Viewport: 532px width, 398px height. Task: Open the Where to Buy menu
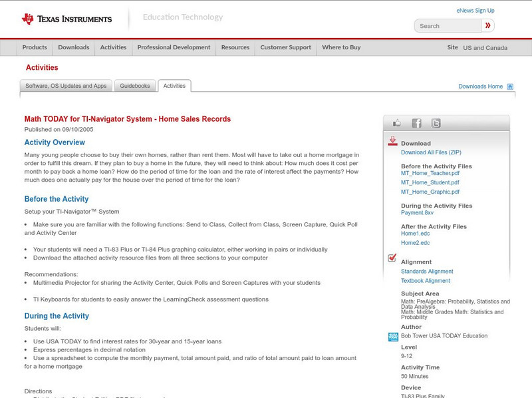tap(341, 47)
